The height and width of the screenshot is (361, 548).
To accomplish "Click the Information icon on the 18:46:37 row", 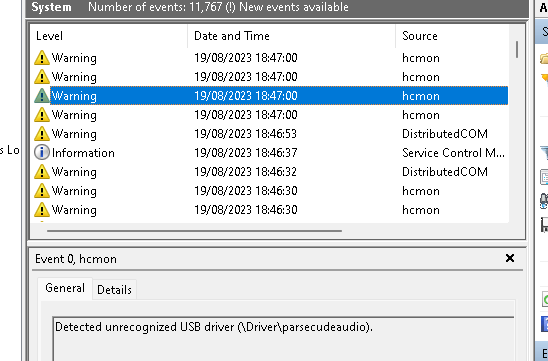I will tap(42, 153).
